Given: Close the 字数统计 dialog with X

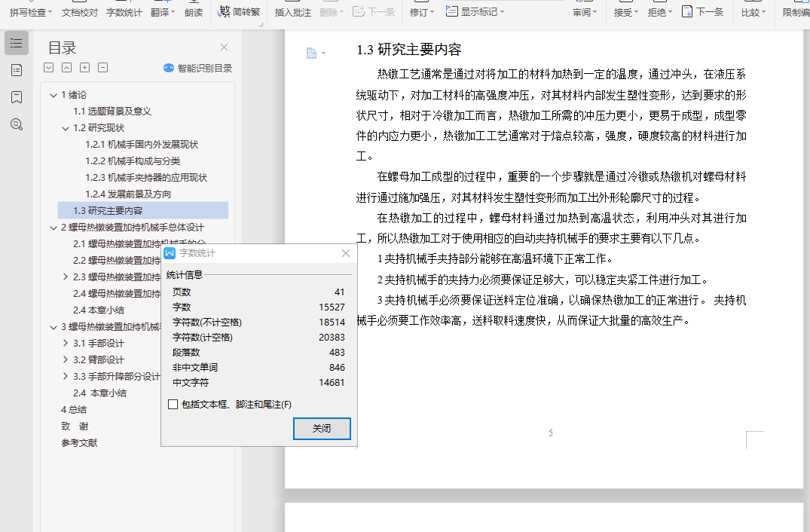Looking at the screenshot, I should 346,253.
